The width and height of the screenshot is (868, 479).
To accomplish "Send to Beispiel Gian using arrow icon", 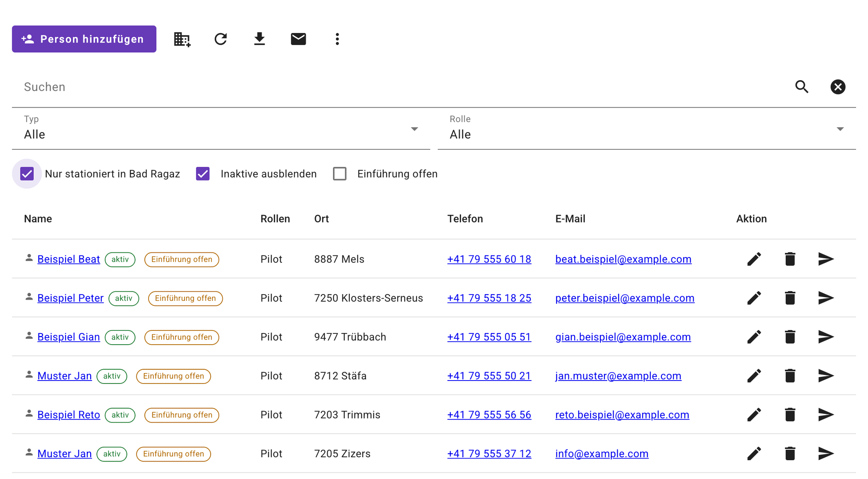I will tap(826, 337).
